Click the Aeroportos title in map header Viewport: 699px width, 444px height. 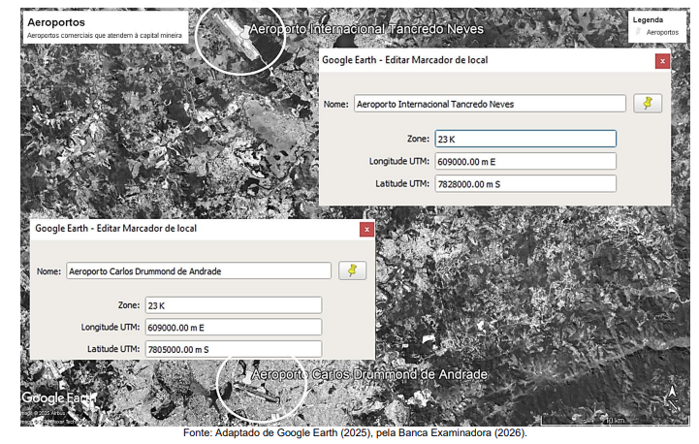[56, 22]
